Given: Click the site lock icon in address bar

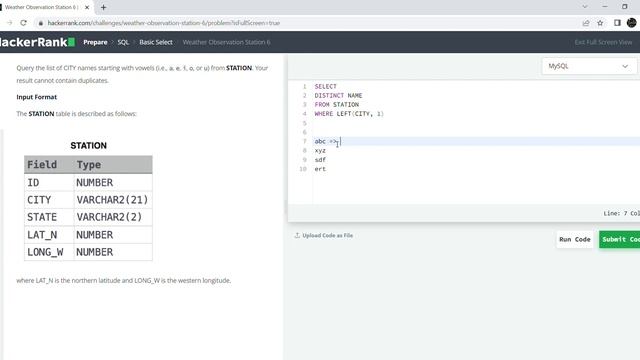Looking at the screenshot, I should tap(40, 23).
